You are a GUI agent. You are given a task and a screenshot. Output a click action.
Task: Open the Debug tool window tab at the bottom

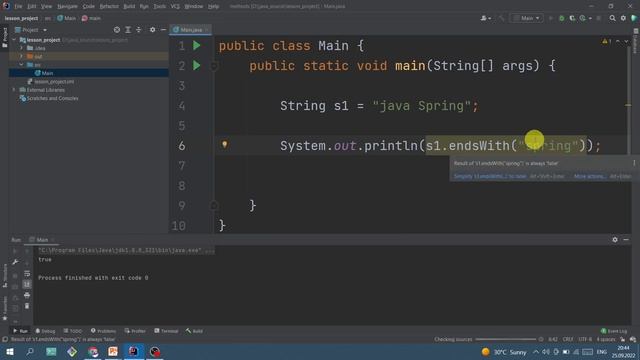click(45, 331)
